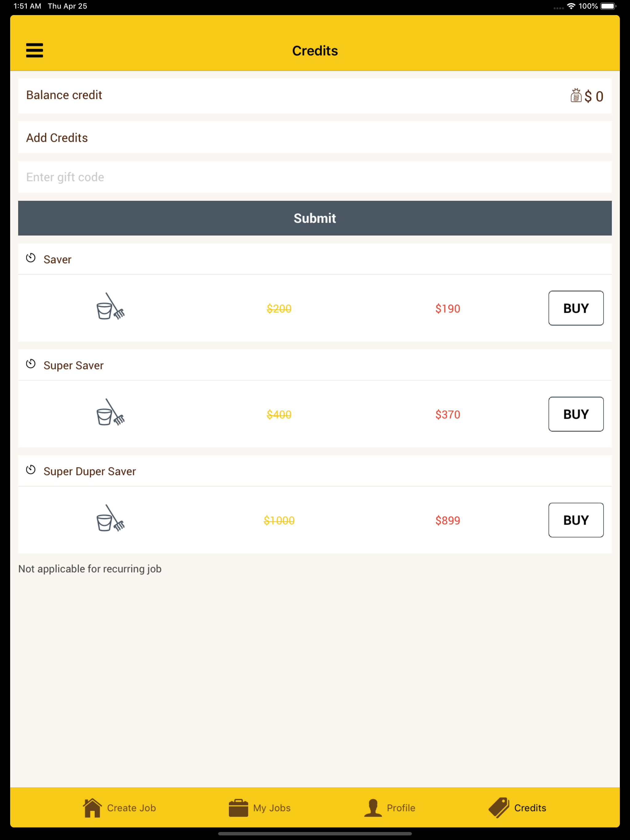Tap the bucket and rake icon for Saver
Screen dimensions: 630x840
pos(110,307)
